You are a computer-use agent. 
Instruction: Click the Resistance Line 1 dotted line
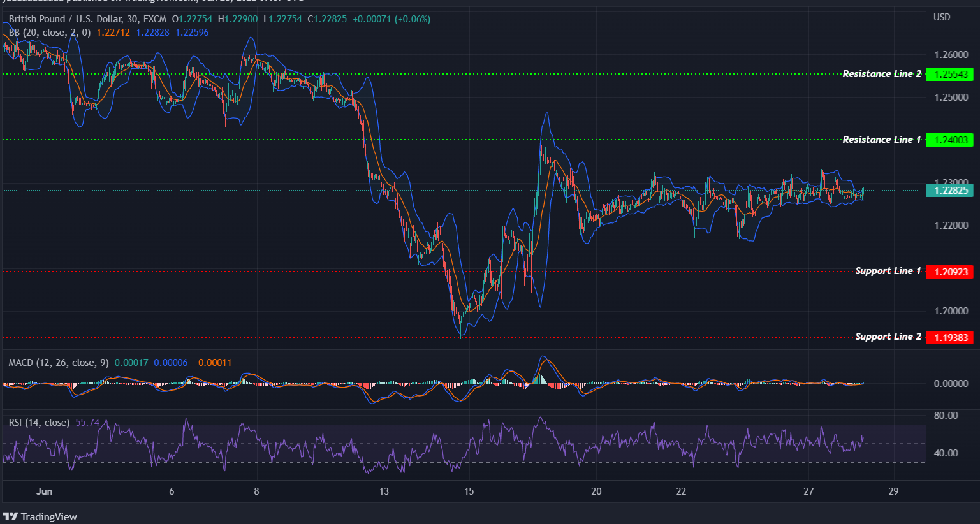446,140
